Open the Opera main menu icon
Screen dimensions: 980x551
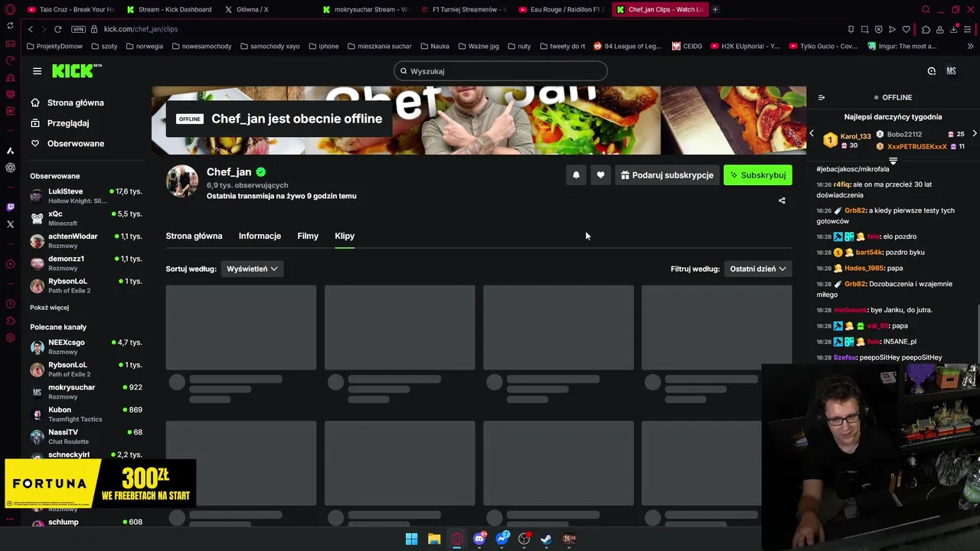pos(10,10)
